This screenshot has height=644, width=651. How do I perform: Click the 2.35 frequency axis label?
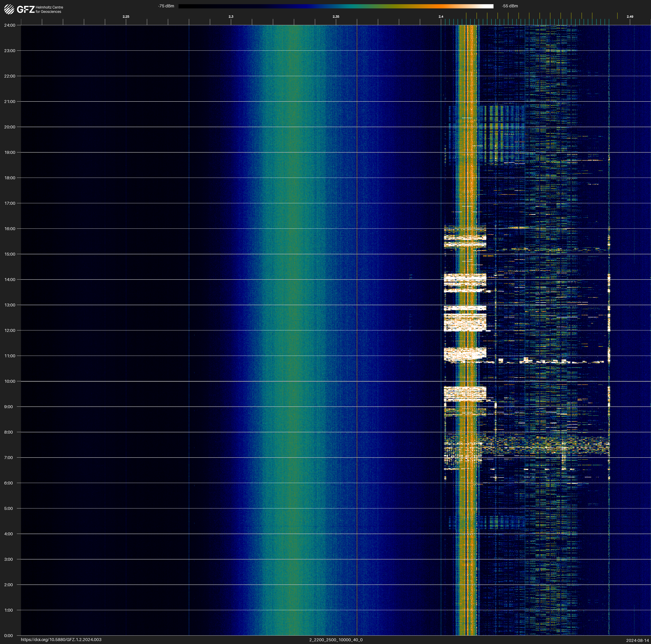pyautogui.click(x=336, y=17)
